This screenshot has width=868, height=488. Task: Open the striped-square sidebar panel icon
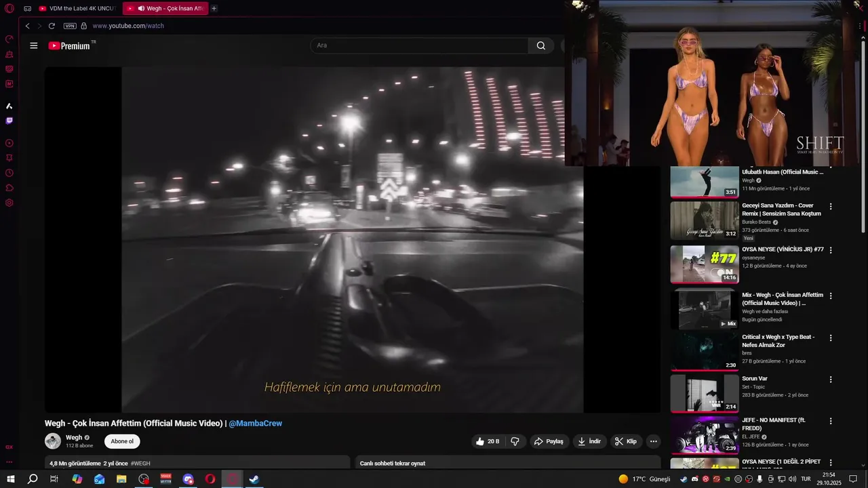(9, 69)
